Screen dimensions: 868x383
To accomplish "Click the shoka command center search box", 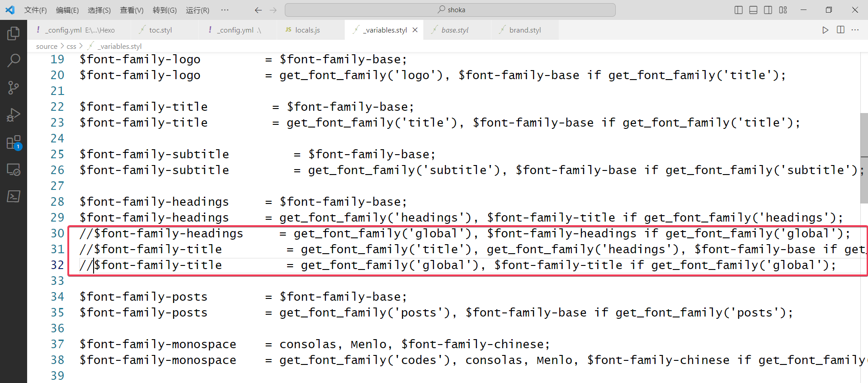I will (x=450, y=10).
